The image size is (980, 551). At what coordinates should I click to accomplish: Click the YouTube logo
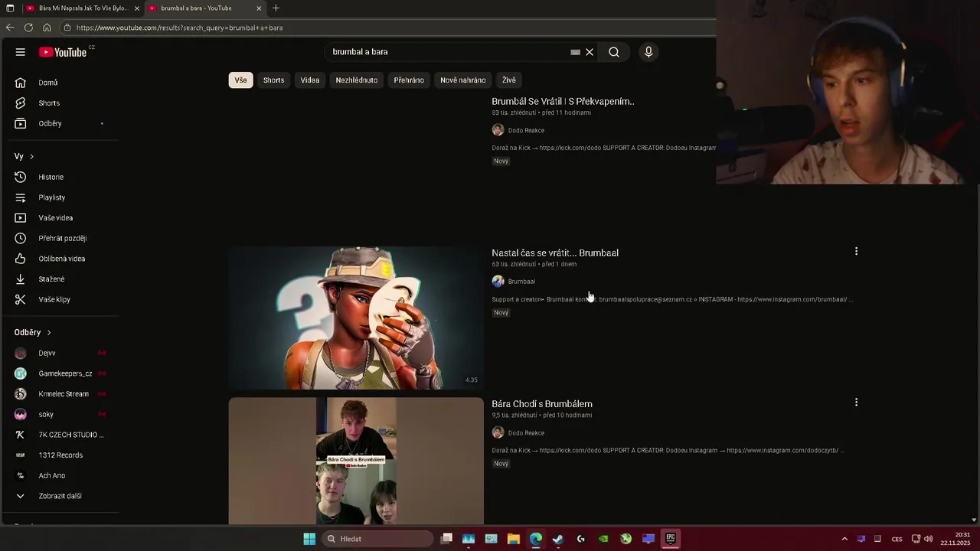pos(63,52)
